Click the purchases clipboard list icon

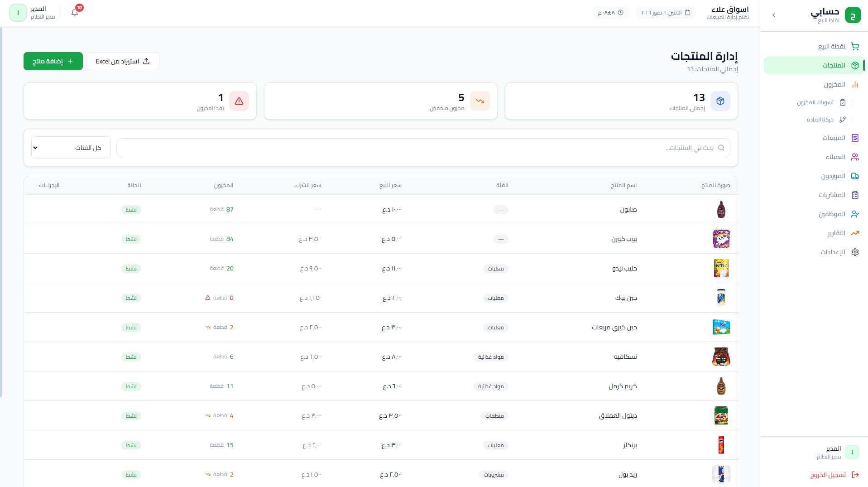855,195
